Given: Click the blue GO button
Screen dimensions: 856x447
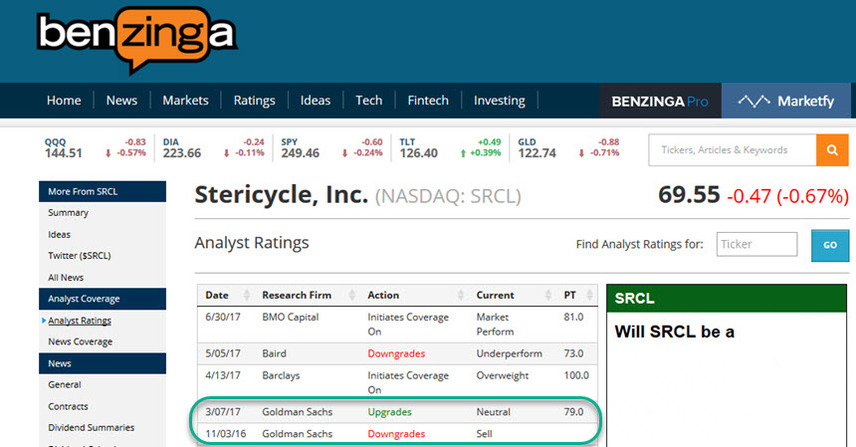Looking at the screenshot, I should point(830,245).
